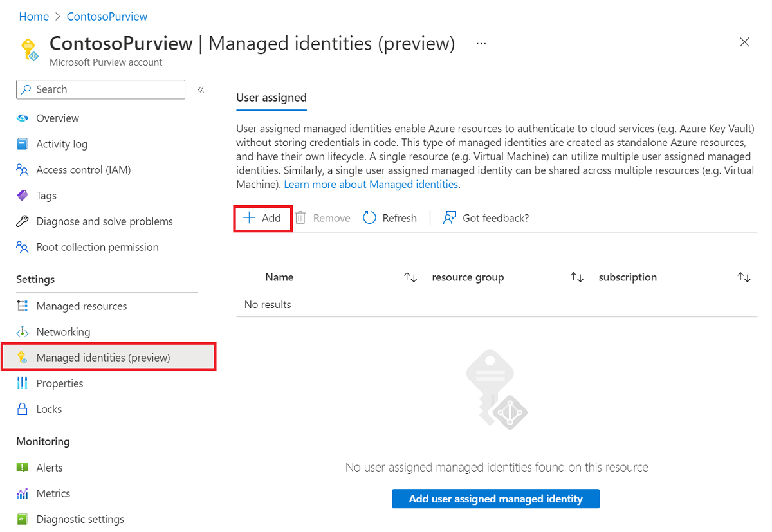The width and height of the screenshot is (772, 532).
Task: Open Alerts under Monitoring
Action: (48, 467)
